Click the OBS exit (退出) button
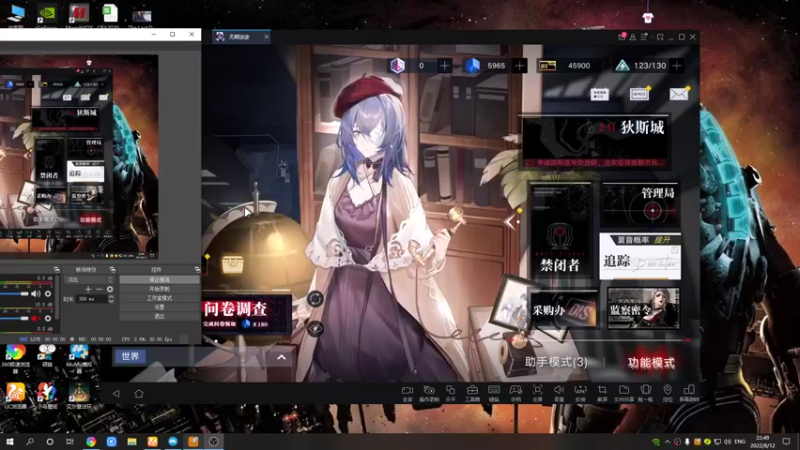The width and height of the screenshot is (800, 450). 159,316
